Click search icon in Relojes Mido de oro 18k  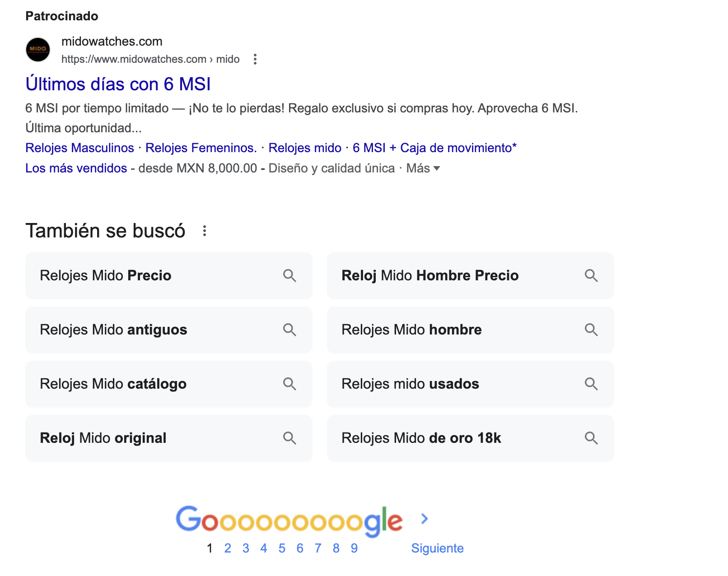tap(591, 438)
